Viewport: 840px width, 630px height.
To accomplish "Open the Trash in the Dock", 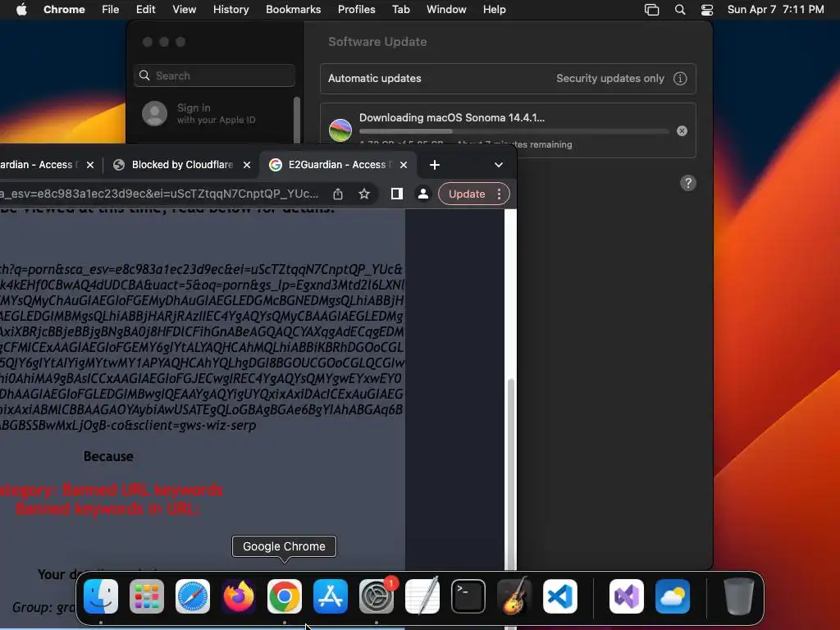I will coord(739,596).
